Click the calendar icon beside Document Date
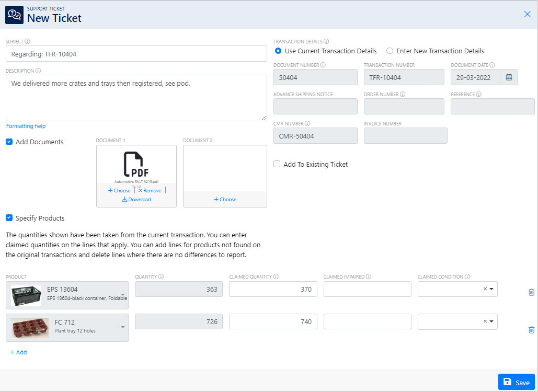 [x=509, y=77]
